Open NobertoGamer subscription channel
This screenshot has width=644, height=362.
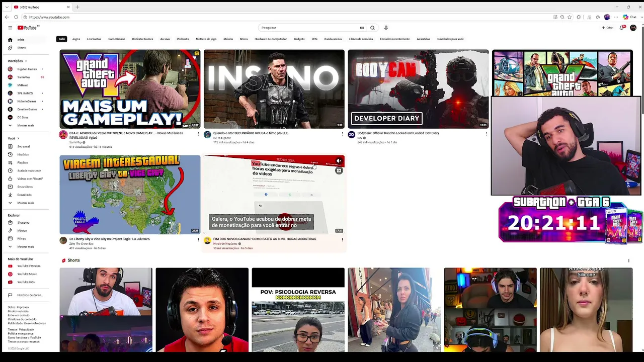pyautogui.click(x=27, y=101)
